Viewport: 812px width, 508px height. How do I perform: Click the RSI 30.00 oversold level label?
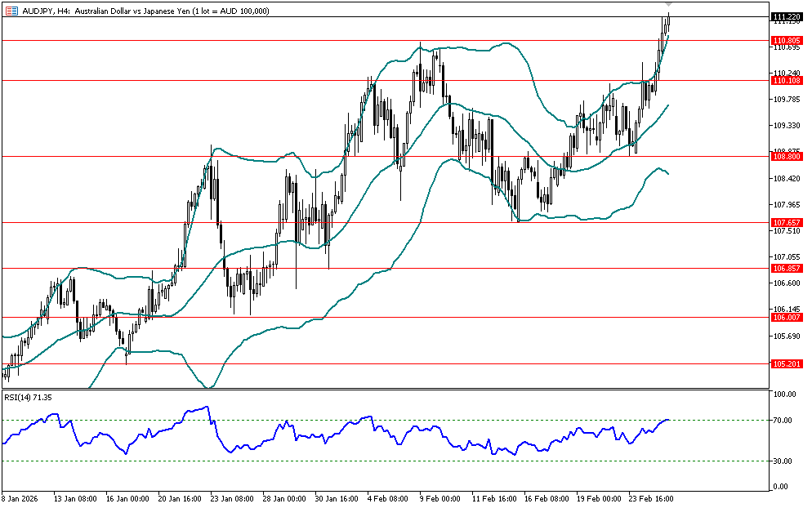[784, 461]
